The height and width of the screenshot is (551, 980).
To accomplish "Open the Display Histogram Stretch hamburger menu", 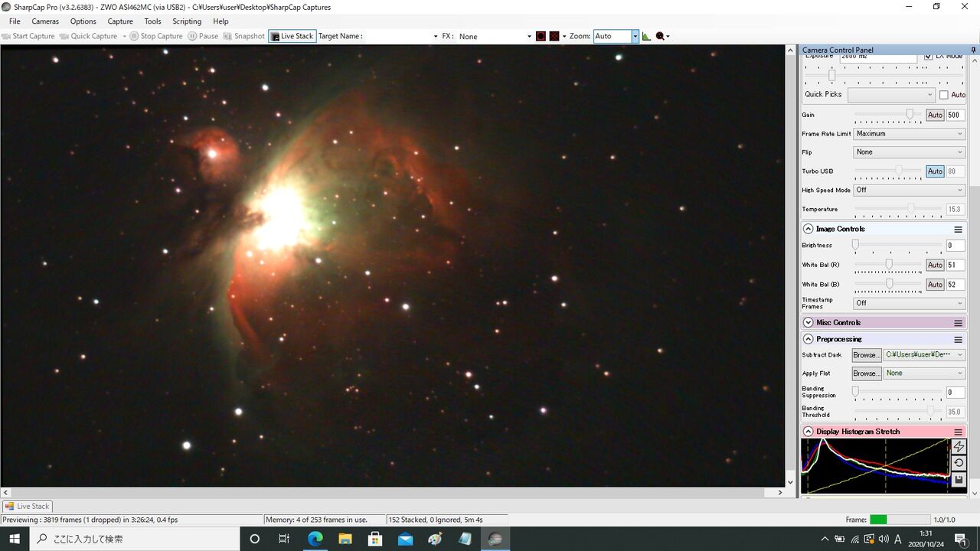I will (958, 432).
